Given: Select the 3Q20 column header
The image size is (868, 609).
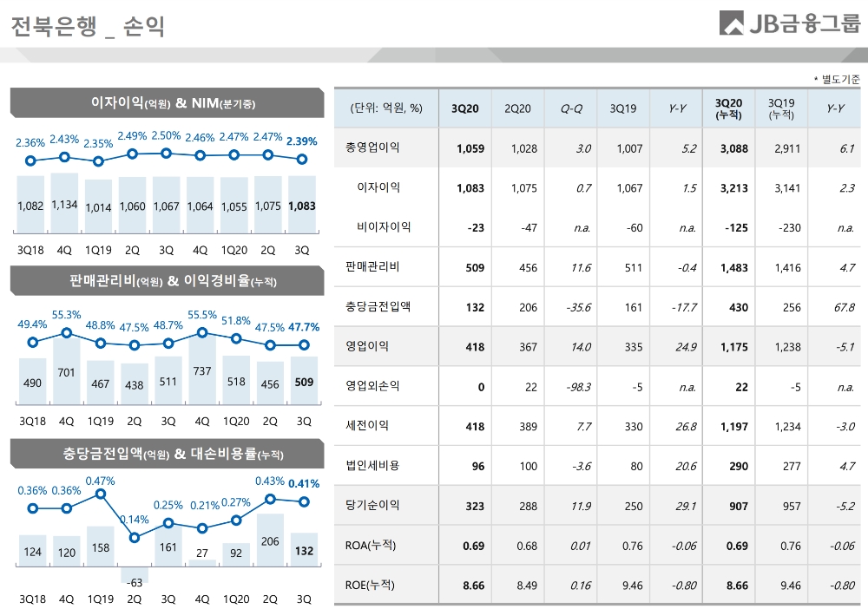Looking at the screenshot, I should 466,107.
